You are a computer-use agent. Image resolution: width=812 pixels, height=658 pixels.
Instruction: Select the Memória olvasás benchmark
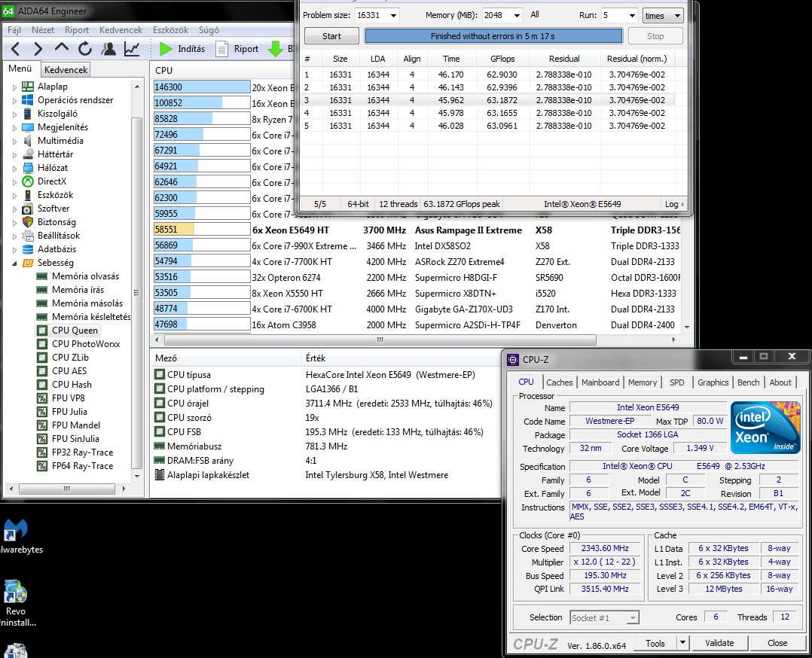tap(85, 276)
